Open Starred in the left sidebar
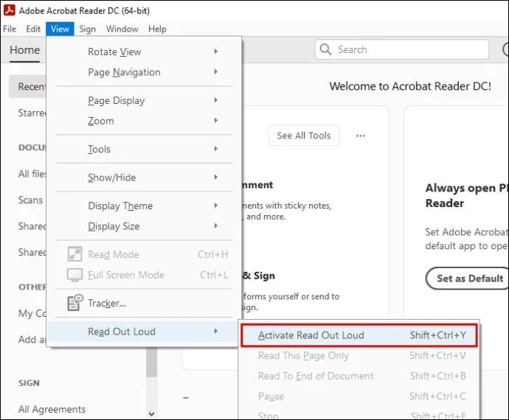This screenshot has height=420, width=509. coord(32,113)
